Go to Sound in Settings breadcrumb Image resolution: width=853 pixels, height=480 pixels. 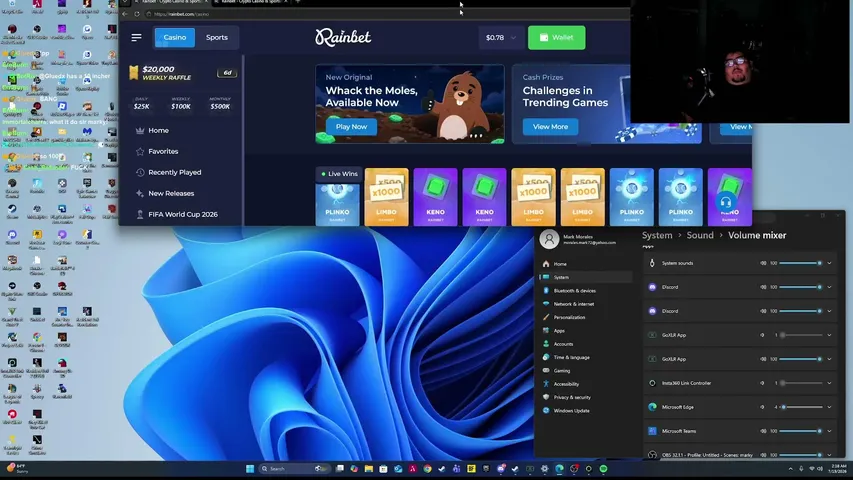(700, 236)
